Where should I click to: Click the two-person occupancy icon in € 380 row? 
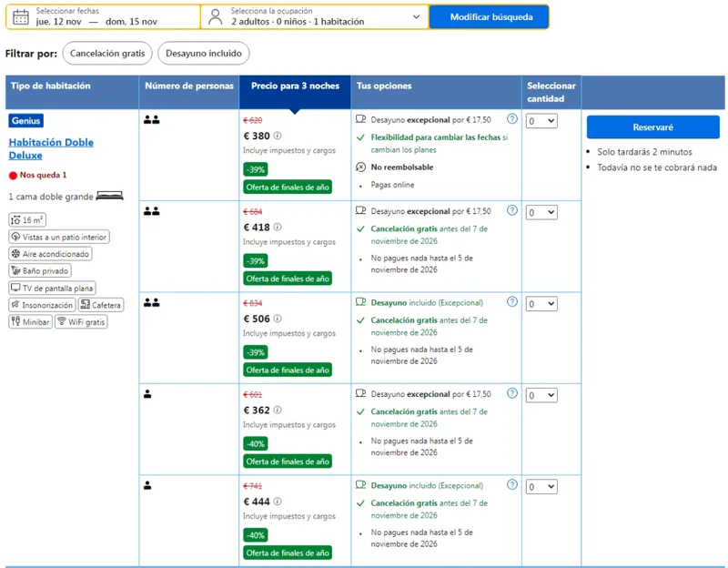(x=151, y=120)
